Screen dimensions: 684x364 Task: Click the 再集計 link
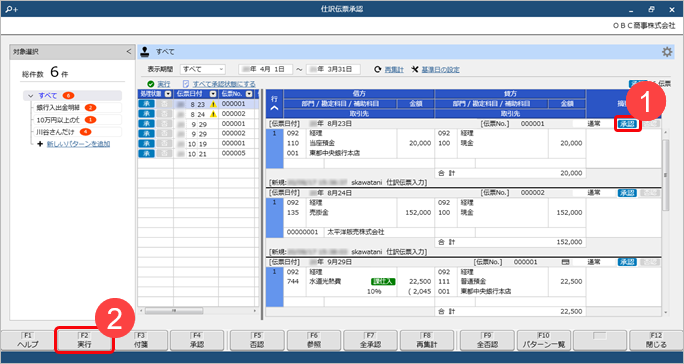click(x=394, y=69)
